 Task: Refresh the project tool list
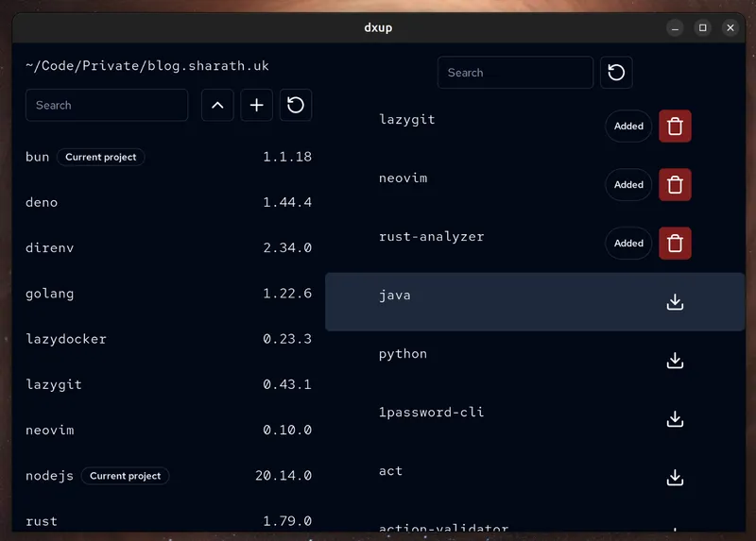click(296, 105)
